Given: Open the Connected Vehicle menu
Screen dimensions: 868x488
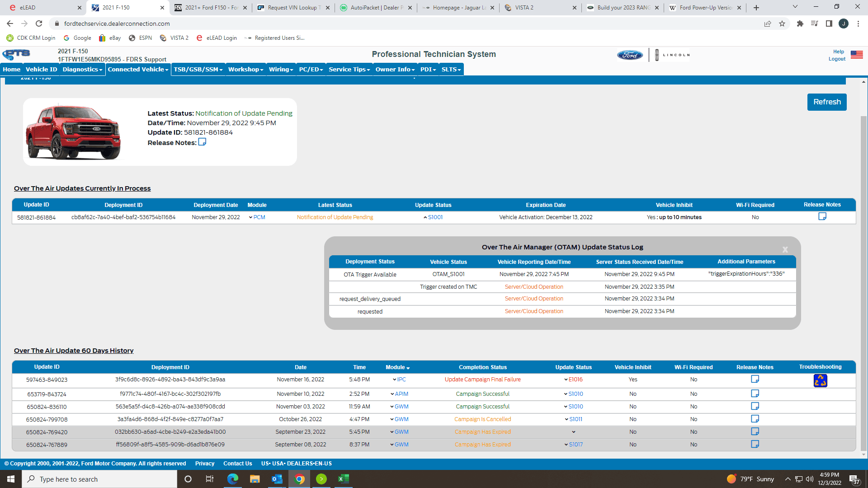Looking at the screenshot, I should click(138, 69).
